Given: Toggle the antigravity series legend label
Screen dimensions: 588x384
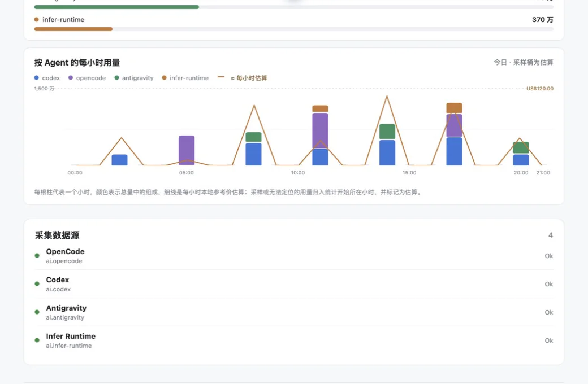Looking at the screenshot, I should (x=137, y=78).
